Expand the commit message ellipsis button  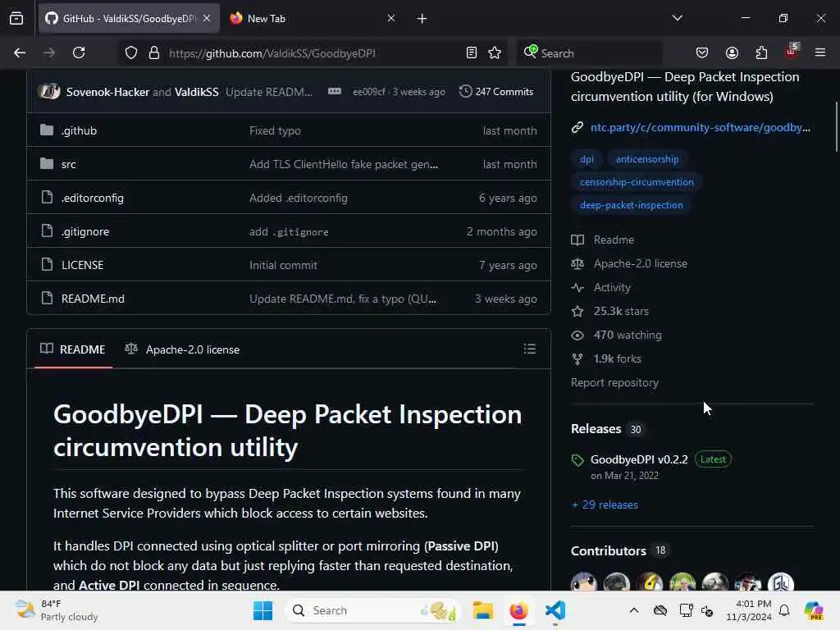335,92
